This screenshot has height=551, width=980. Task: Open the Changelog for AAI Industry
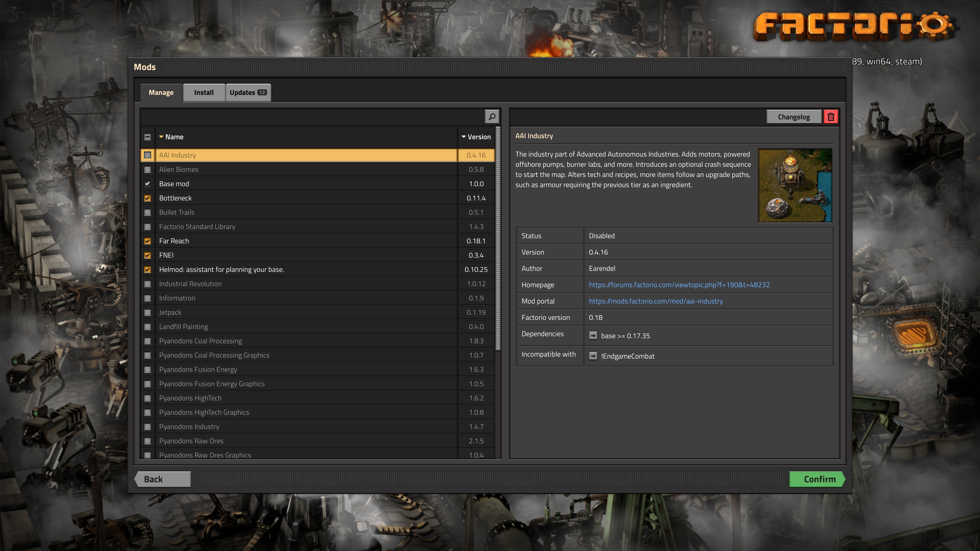coord(794,117)
